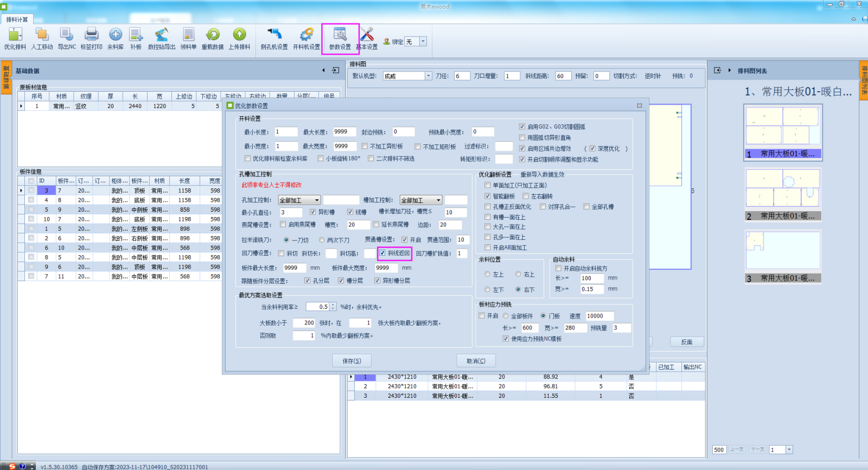Screen dimensions: 868x470
Task: Click the 导出NC icon
Action: [x=67, y=35]
